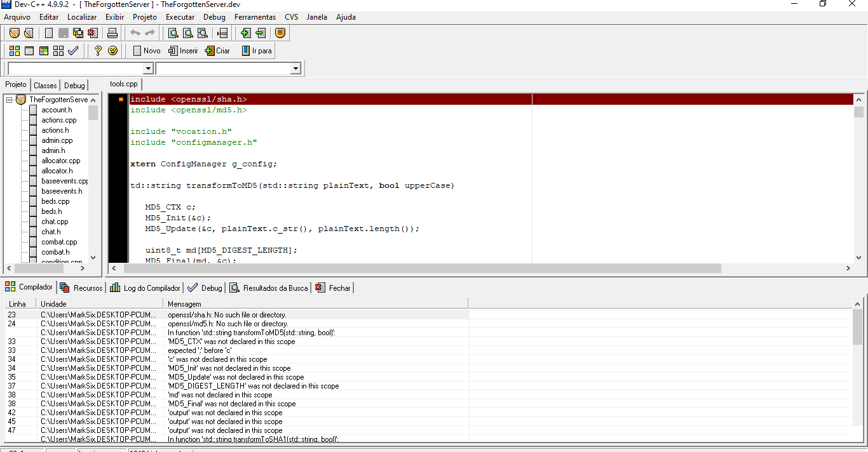Click the Save file toolbar icon

64,33
